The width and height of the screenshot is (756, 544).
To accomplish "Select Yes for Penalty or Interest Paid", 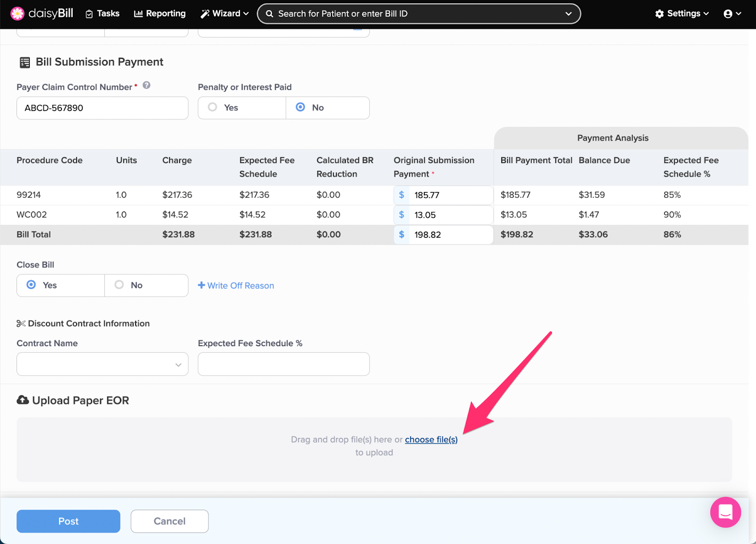I will point(213,108).
